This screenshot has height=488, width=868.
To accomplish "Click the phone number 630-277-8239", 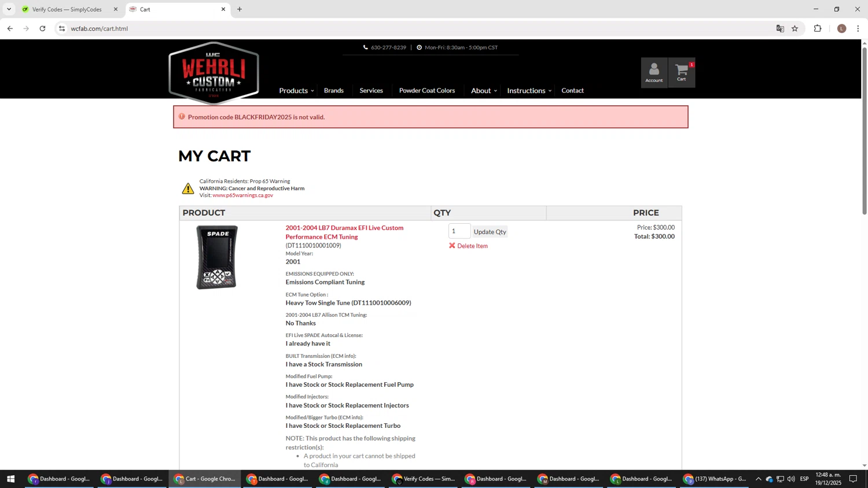I will (388, 47).
